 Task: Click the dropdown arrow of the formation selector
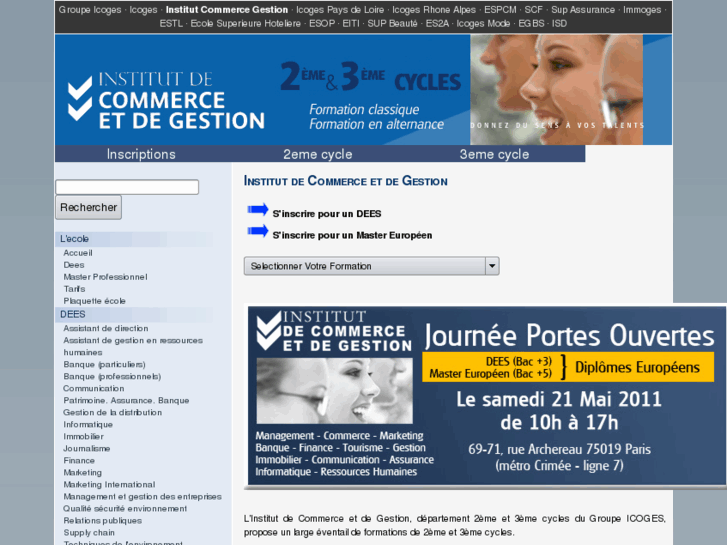(492, 266)
